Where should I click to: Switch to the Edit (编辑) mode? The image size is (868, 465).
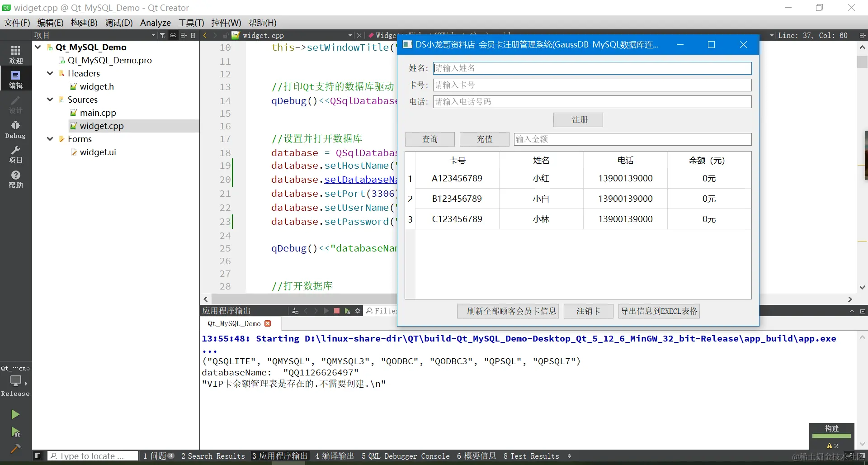(16, 79)
